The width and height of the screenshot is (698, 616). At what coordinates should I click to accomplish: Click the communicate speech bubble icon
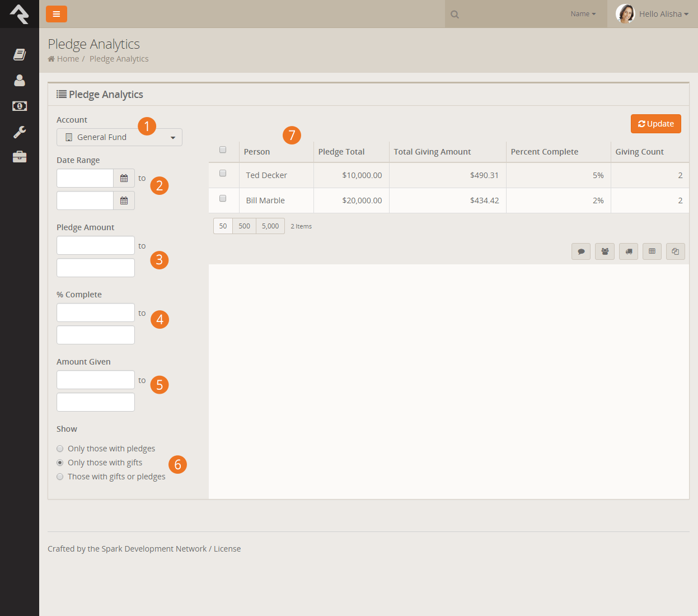581,251
